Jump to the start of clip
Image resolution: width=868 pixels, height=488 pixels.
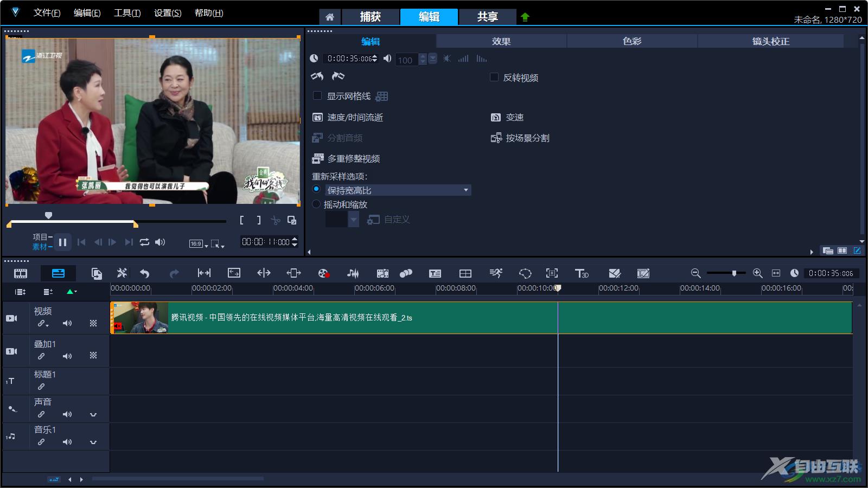tap(81, 242)
